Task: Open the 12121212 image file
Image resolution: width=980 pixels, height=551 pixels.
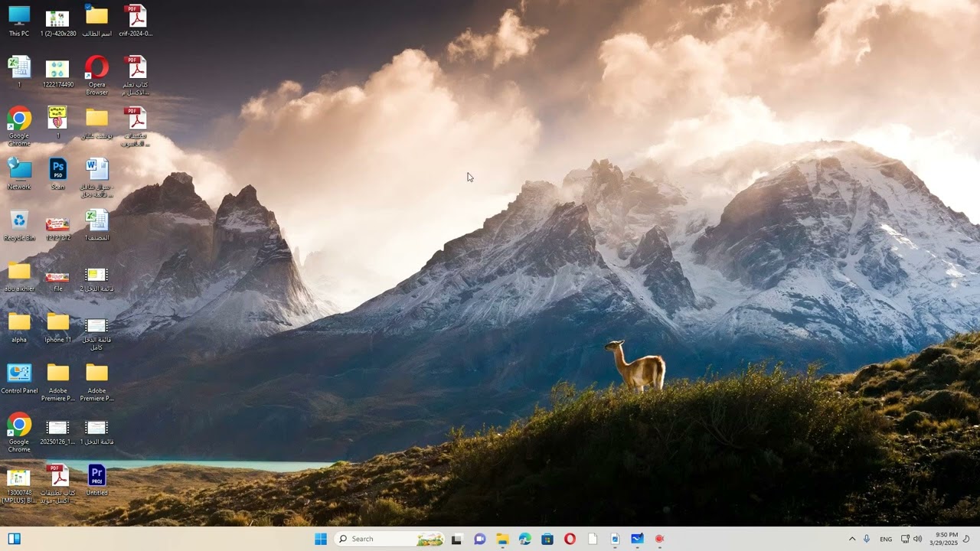Action: pyautogui.click(x=57, y=227)
